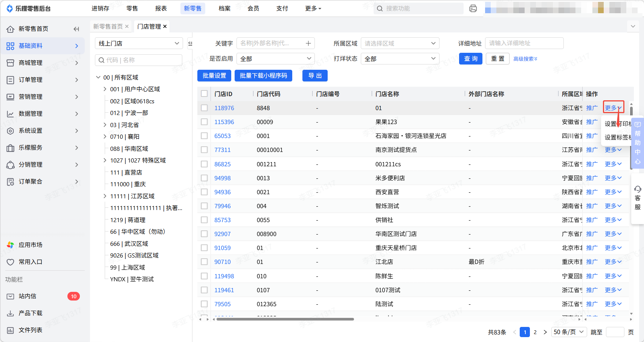Expand the 001 用户中心区域 tree node
Screen dimensions: 644x342
pos(105,89)
